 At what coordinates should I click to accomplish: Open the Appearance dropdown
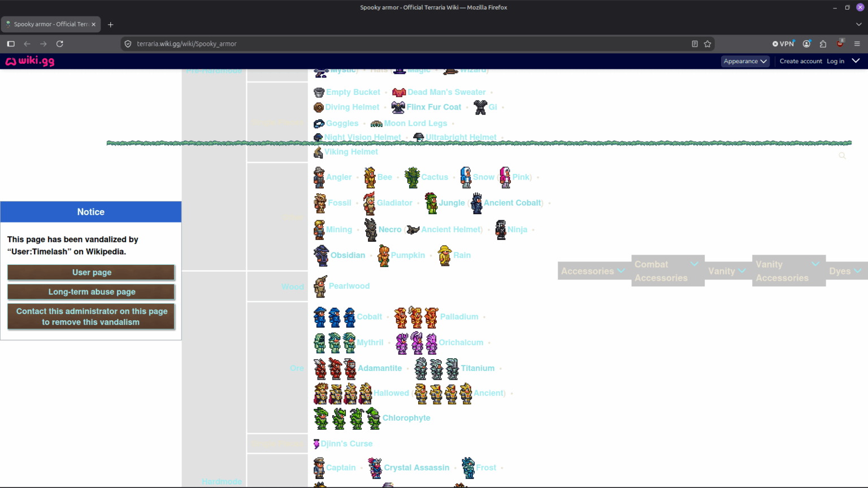[x=745, y=61]
